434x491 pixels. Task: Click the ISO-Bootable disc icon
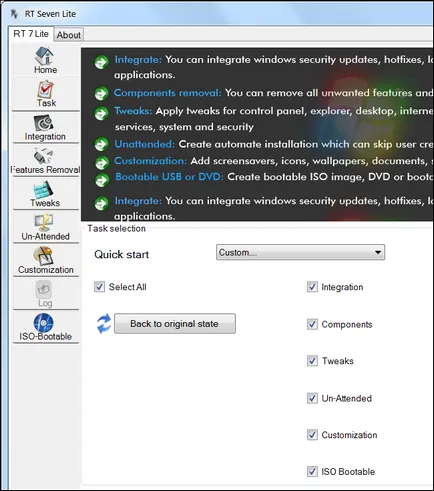(43, 322)
